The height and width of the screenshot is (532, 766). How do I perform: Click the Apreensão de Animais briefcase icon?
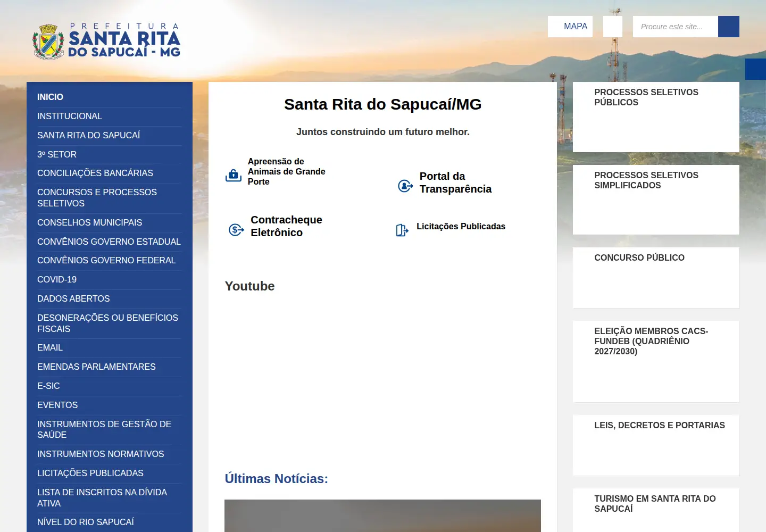click(234, 175)
